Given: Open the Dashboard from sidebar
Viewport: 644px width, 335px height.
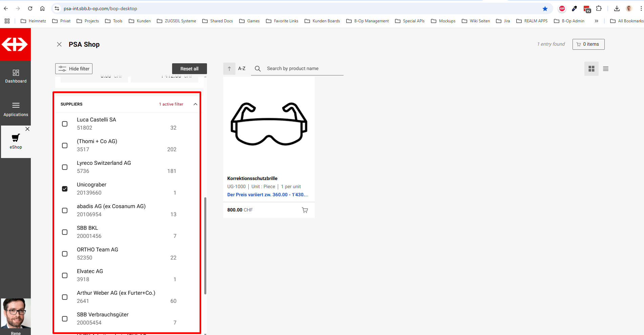Looking at the screenshot, I should 16,76.
